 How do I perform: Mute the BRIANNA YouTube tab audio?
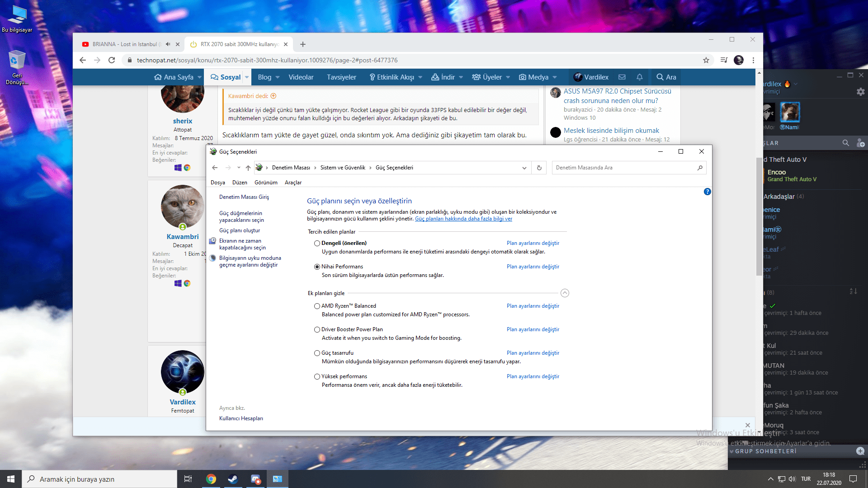(168, 44)
